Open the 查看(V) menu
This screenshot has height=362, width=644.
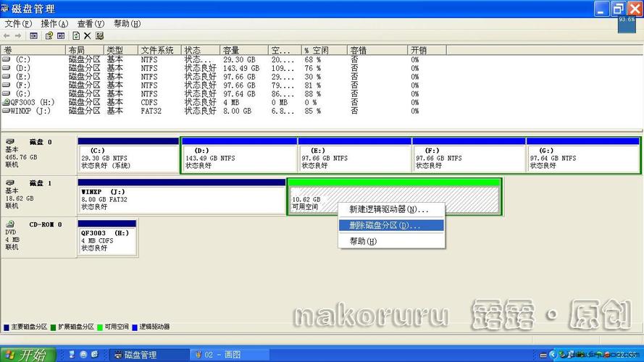(91, 23)
